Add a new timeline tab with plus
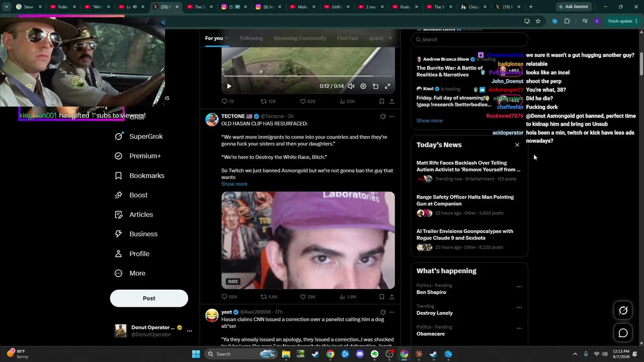This screenshot has height=362, width=644. (x=390, y=38)
